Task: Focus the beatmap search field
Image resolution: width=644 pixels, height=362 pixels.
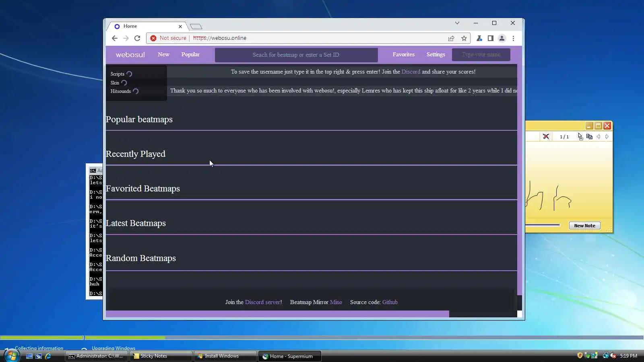Action: 296,55
